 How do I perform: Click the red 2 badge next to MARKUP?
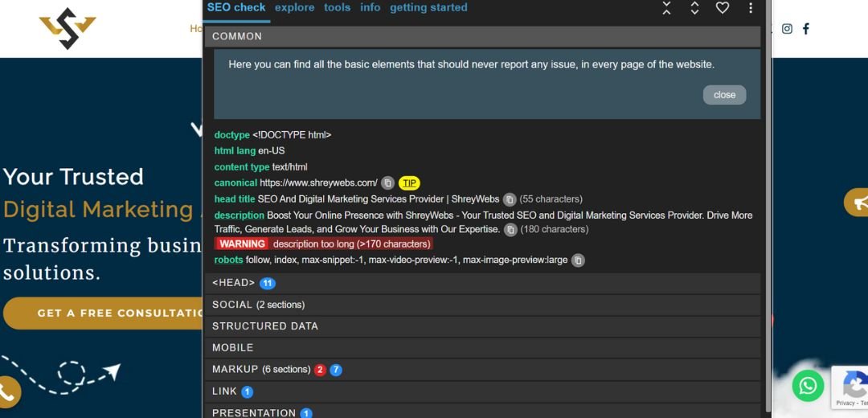click(x=319, y=370)
